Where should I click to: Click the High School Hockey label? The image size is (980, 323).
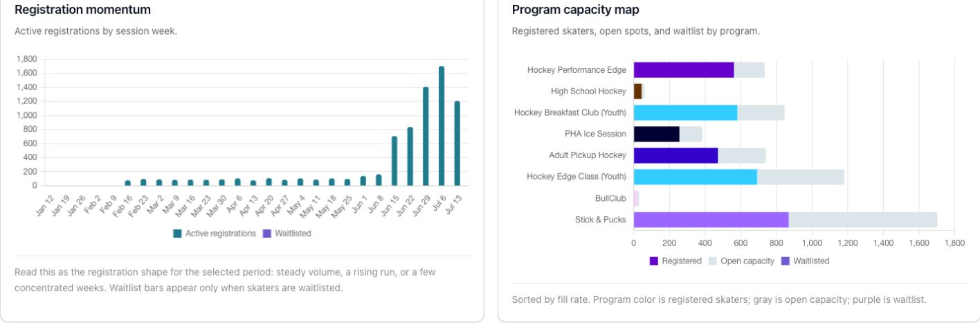click(588, 91)
